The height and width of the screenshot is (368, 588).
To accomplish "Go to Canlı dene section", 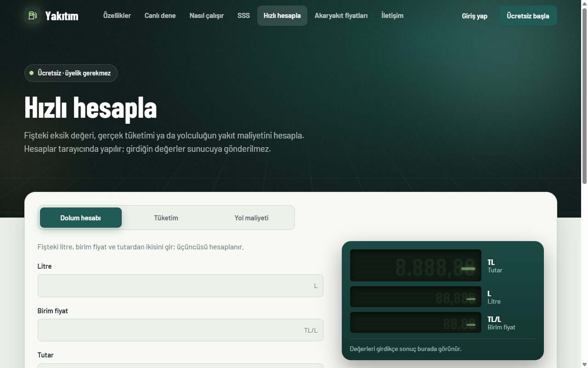I will [160, 16].
